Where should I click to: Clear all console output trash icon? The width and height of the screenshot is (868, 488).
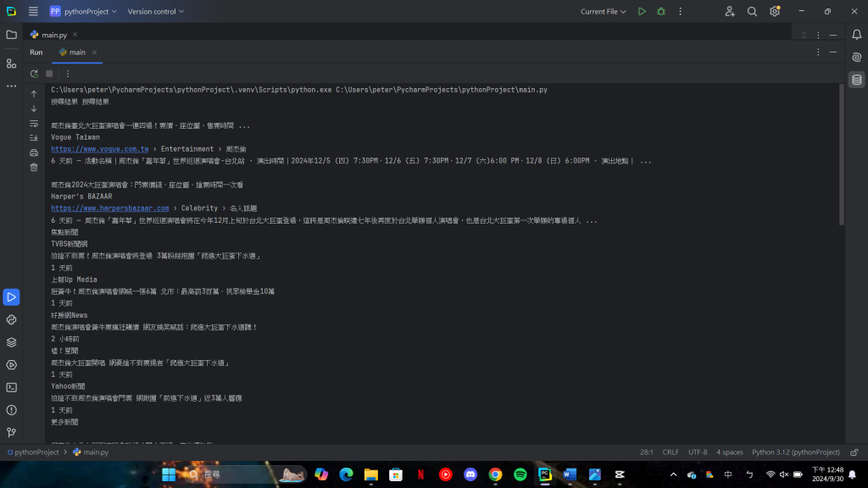[34, 167]
